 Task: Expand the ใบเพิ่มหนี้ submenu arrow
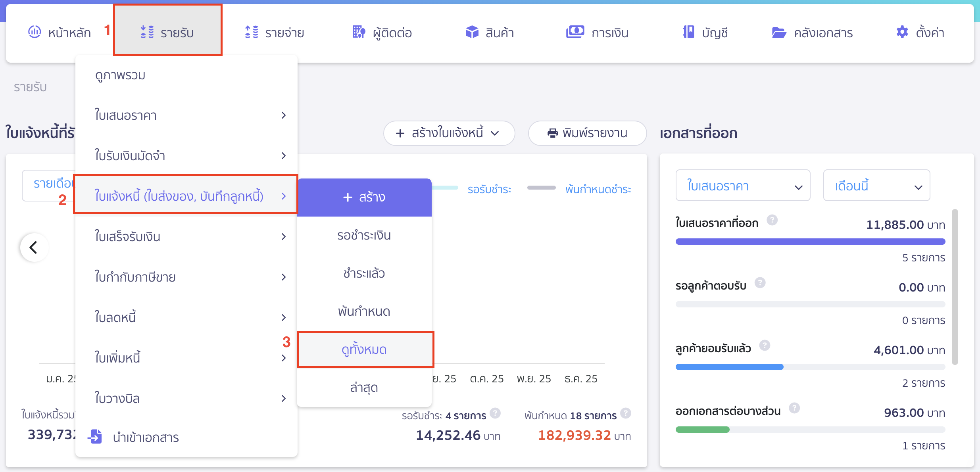[x=283, y=358]
